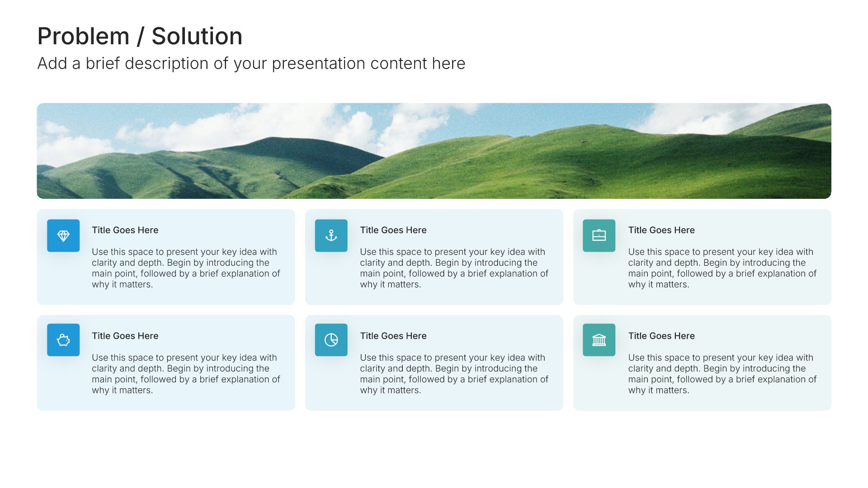Viewport: 868px width, 488px height.
Task: Click the pie chart icon
Action: (x=331, y=340)
